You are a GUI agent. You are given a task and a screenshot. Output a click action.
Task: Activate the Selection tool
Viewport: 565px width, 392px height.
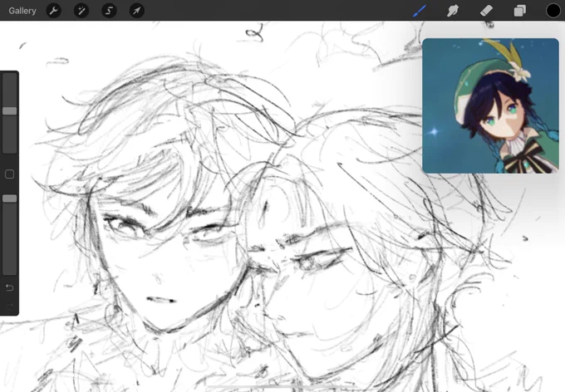point(109,11)
